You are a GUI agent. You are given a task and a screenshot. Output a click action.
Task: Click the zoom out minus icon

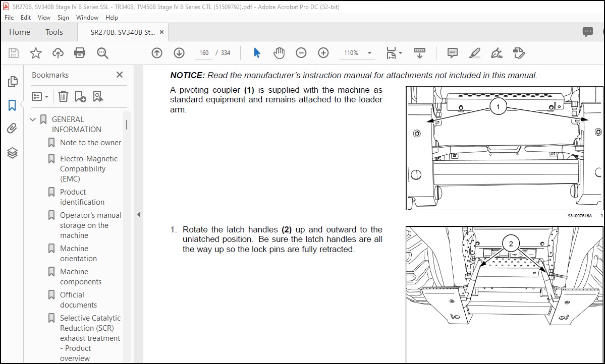301,53
